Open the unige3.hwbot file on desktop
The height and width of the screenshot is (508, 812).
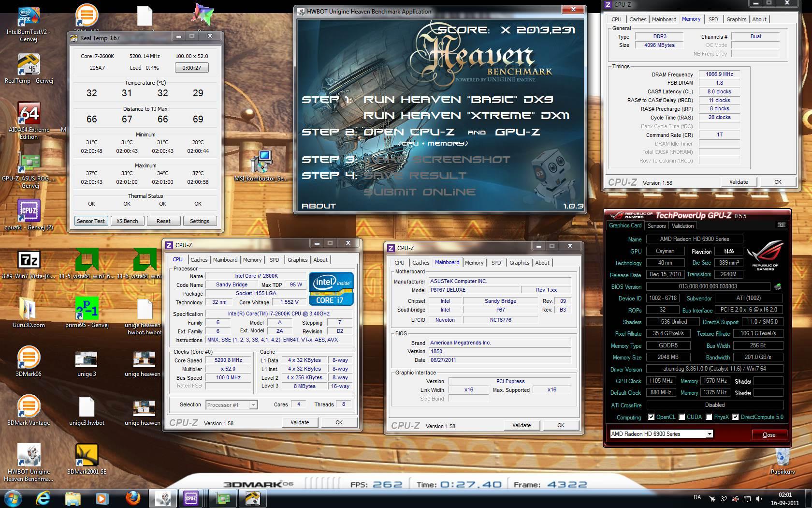coord(87,410)
